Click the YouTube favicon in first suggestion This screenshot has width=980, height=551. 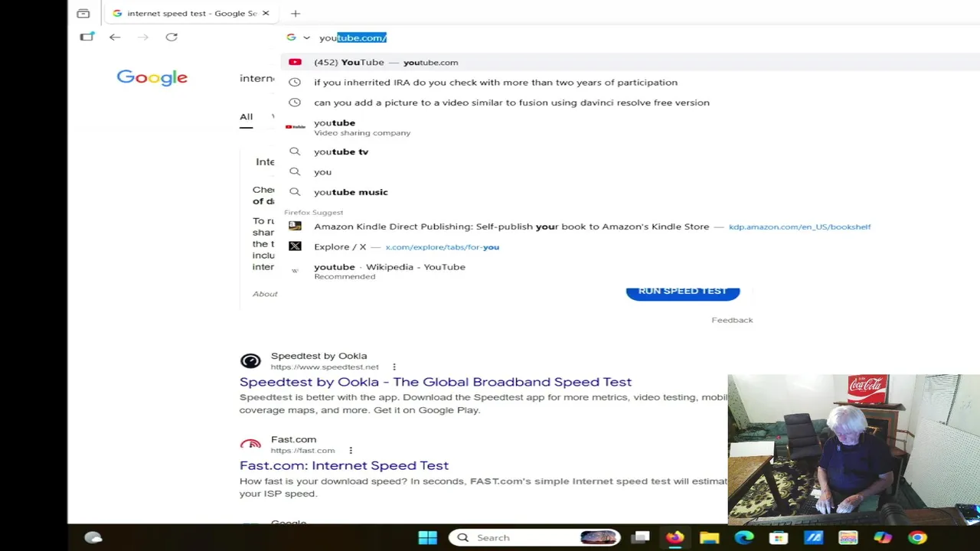[295, 62]
